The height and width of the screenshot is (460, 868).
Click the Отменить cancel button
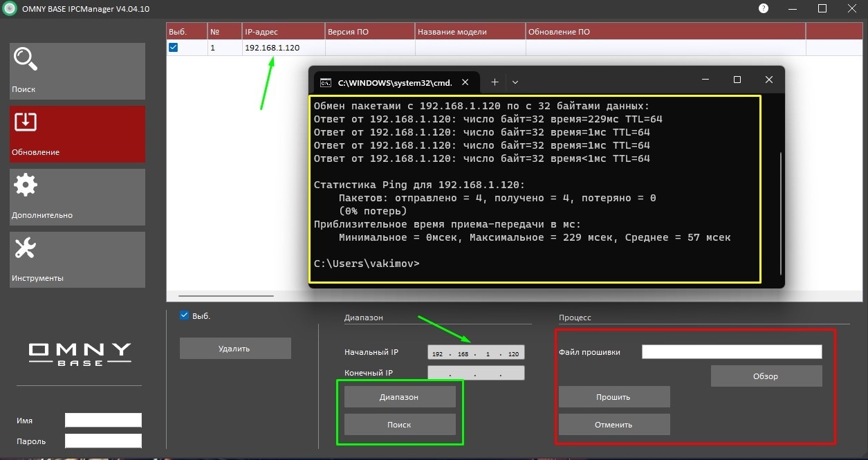pos(614,424)
